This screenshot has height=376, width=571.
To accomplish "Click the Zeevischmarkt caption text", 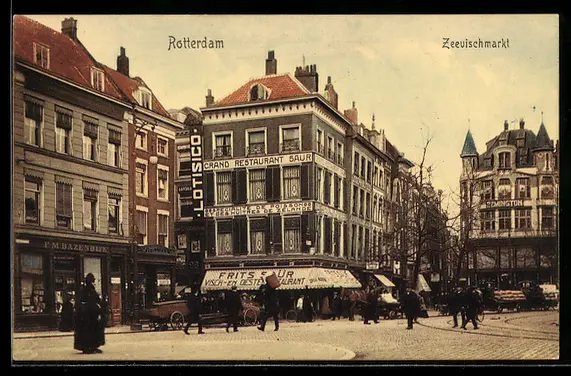I will 476,43.
